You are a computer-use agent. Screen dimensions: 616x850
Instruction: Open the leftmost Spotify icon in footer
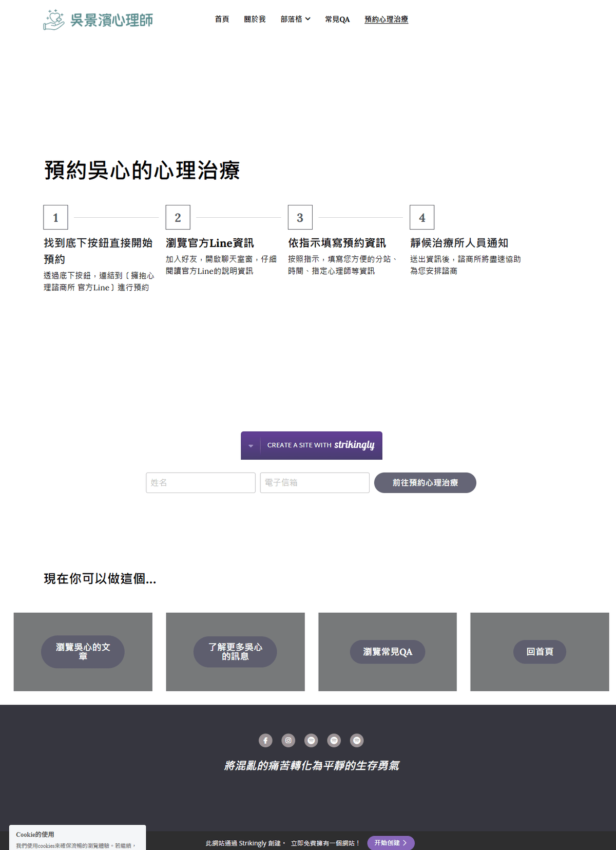click(311, 740)
